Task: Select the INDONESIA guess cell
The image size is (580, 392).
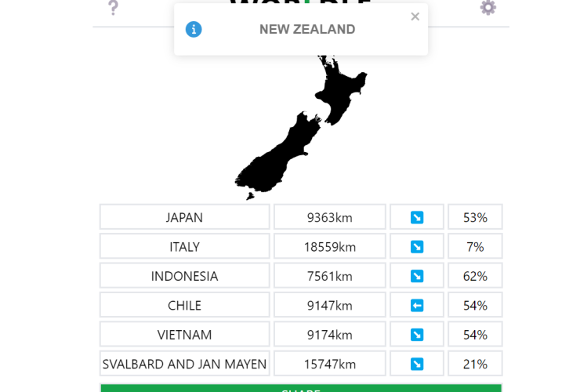Action: 184,276
